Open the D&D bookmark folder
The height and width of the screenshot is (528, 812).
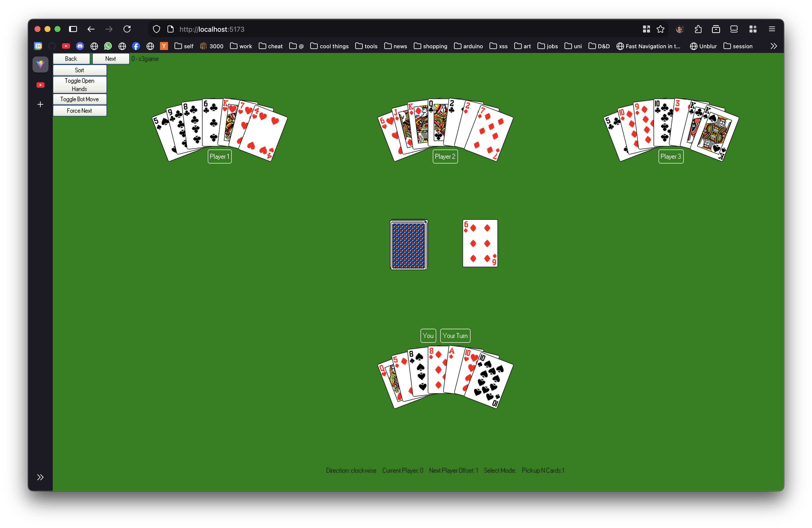click(x=599, y=46)
